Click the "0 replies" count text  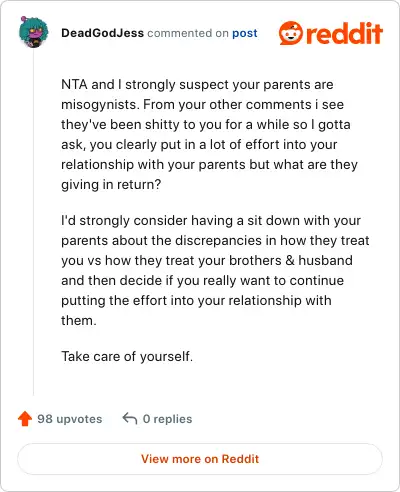pos(167,419)
